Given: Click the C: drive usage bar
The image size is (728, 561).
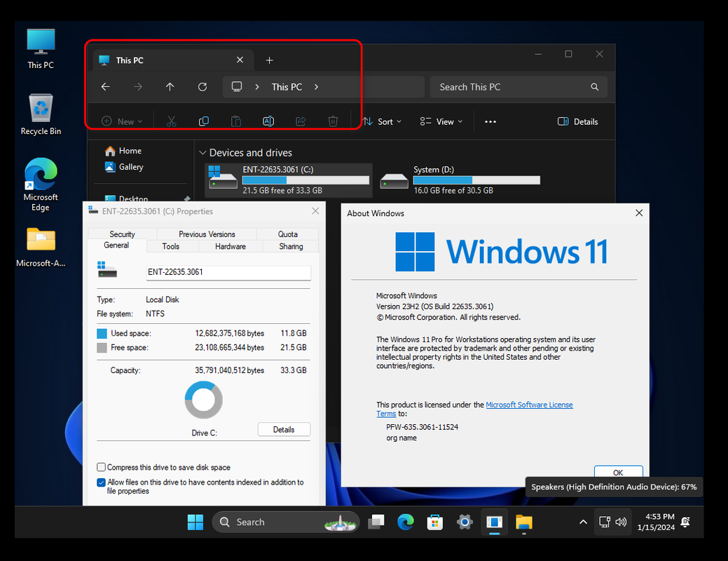Looking at the screenshot, I should click(x=305, y=180).
